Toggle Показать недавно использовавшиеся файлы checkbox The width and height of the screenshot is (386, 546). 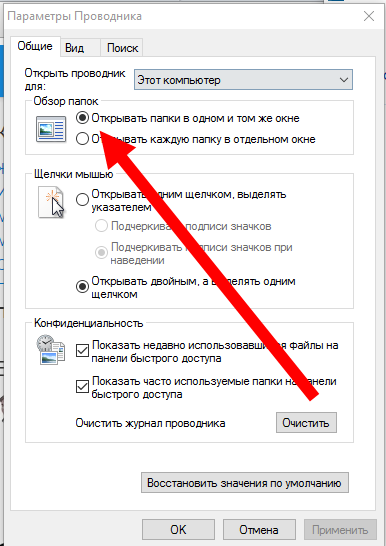pos(82,351)
